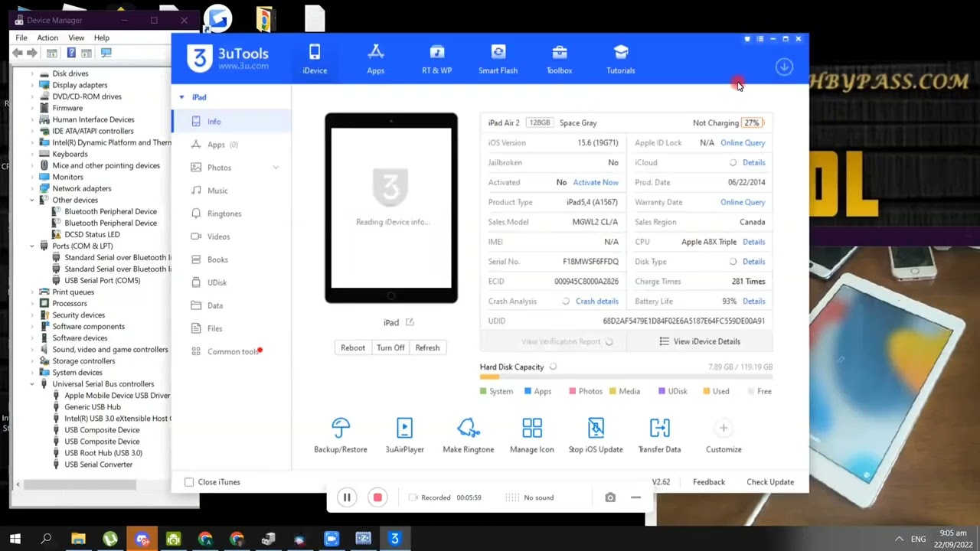Open Disk Type Details link
Viewport: 980px width, 551px height.
pyautogui.click(x=753, y=262)
